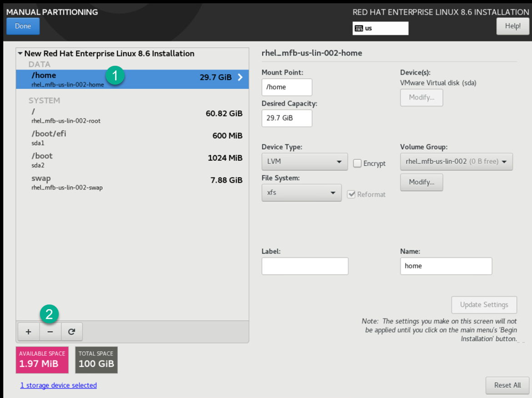The image size is (532, 398).
Task: Remove selected mount point with minus button
Action: pos(50,332)
